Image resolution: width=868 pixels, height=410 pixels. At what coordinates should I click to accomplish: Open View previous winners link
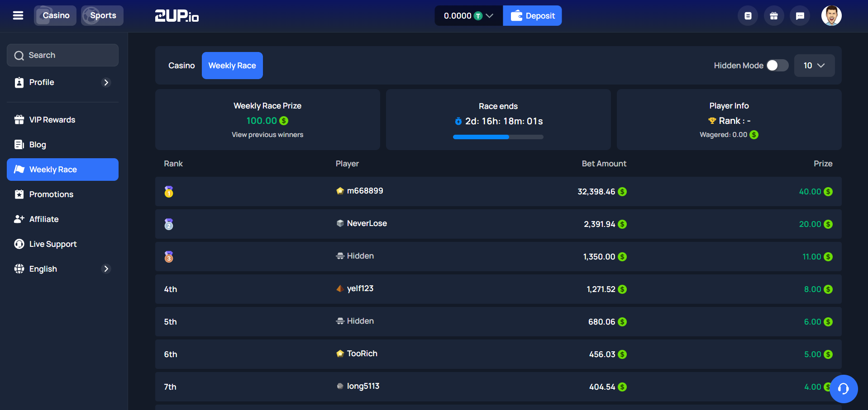(267, 135)
